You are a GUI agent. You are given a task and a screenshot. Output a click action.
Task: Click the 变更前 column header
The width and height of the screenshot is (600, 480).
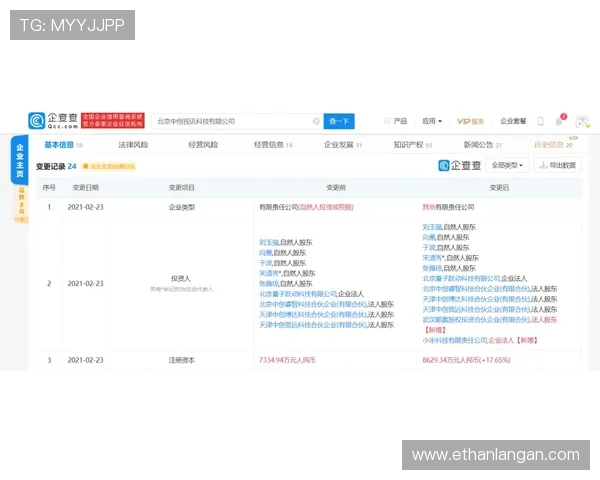336,188
